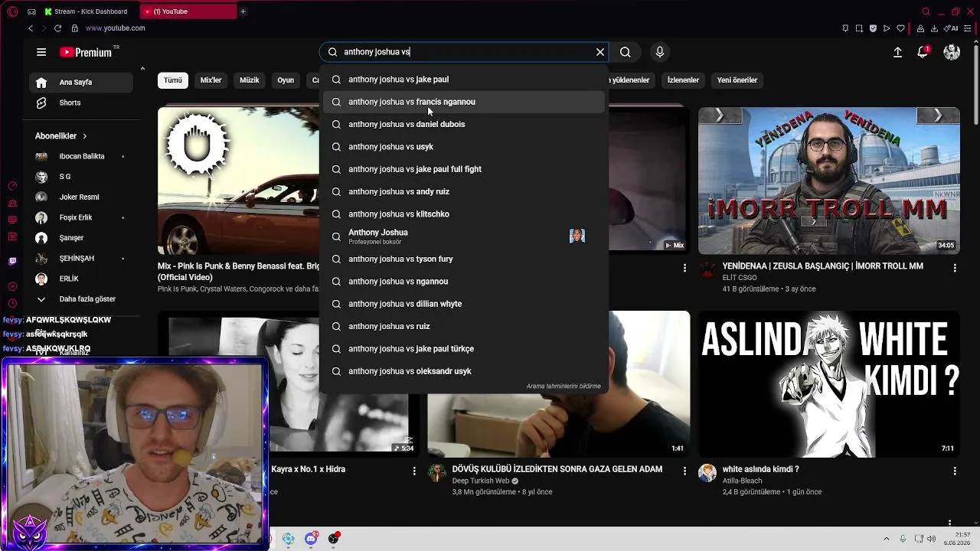Viewport: 980px width, 551px height.
Task: Choose suggestion anthony joshua vs tyson fury
Action: (464, 259)
